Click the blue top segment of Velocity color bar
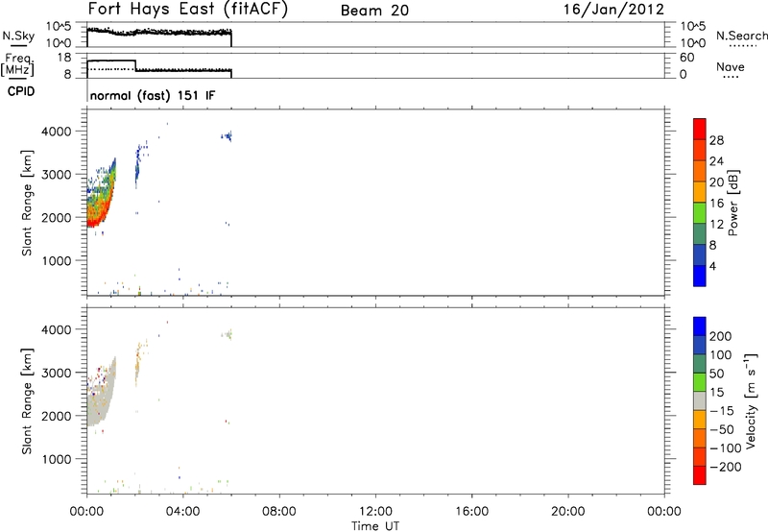The image size is (768, 532). pyautogui.click(x=700, y=326)
